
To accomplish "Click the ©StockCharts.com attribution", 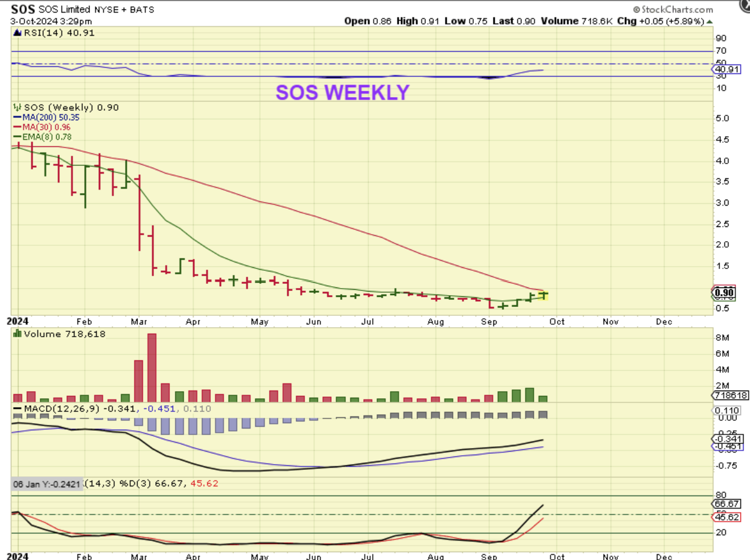I will tap(673, 9).
